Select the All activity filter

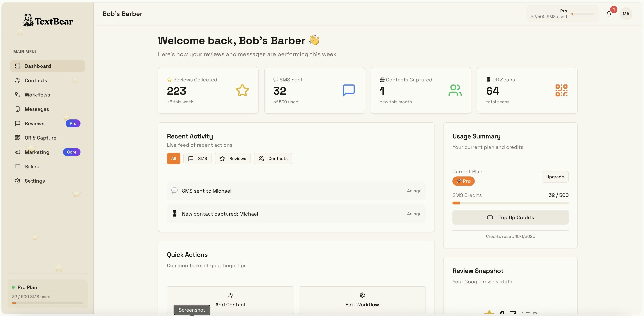coord(174,159)
